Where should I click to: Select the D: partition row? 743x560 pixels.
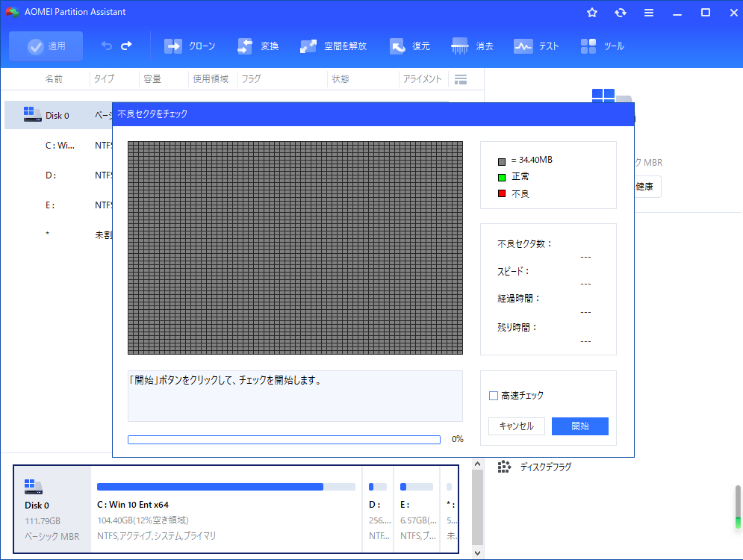[x=58, y=175]
